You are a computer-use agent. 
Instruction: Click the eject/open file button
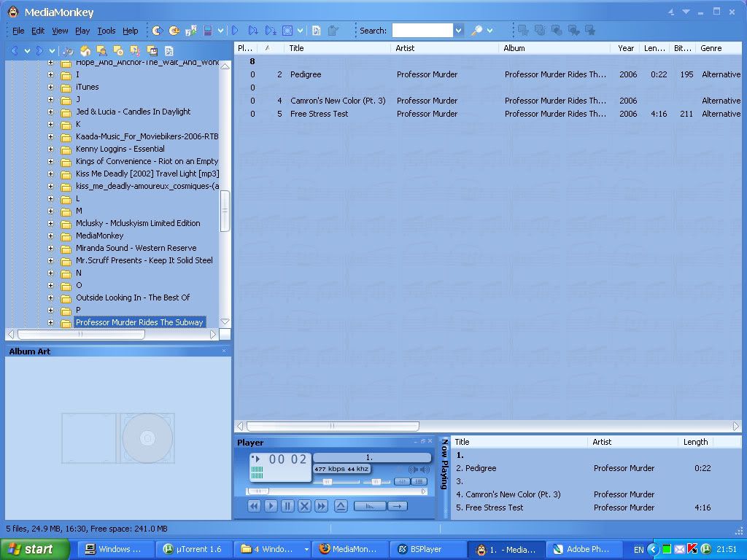click(x=341, y=506)
